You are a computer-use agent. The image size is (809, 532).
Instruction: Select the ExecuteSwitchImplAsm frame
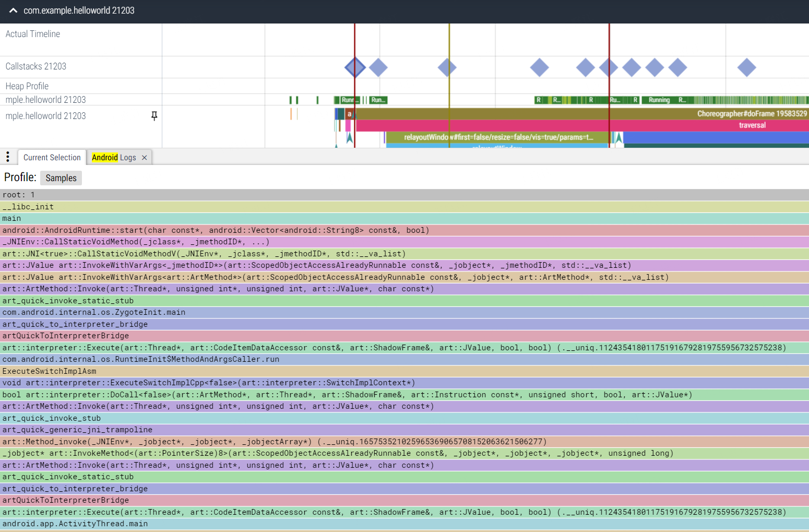(404, 371)
